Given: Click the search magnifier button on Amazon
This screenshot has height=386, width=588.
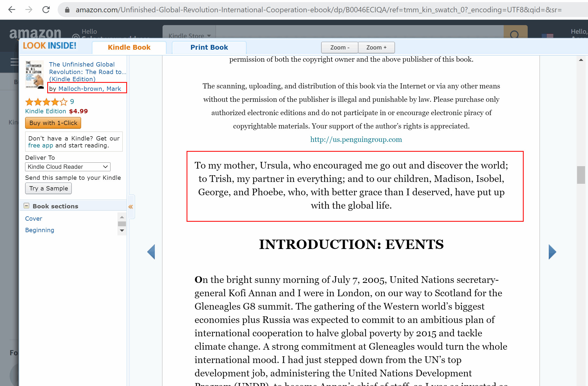Looking at the screenshot, I should tap(515, 32).
